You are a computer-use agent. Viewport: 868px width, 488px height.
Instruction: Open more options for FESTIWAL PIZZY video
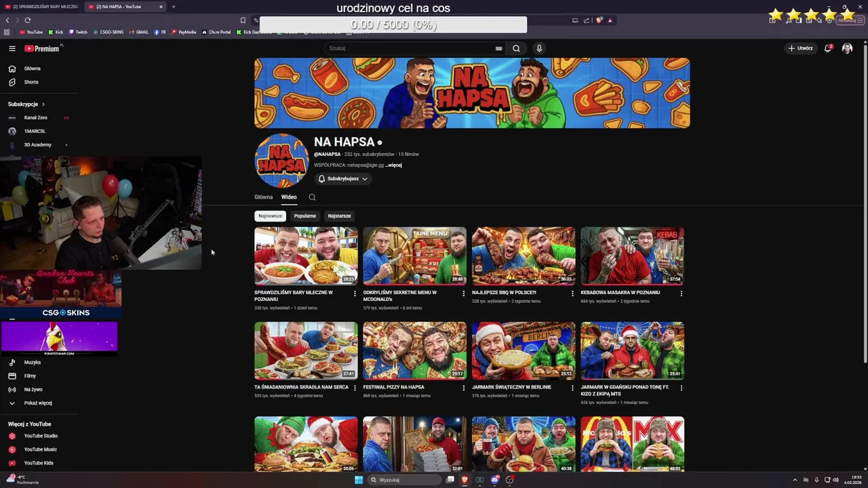464,388
